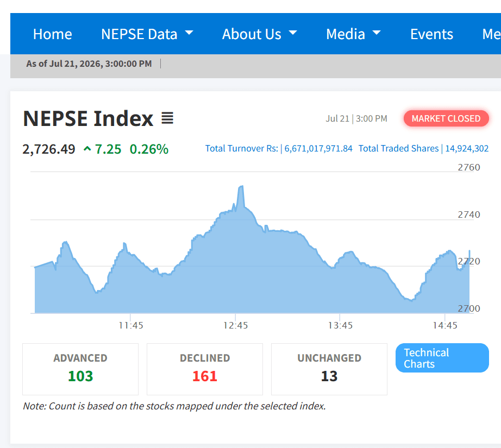This screenshot has width=501, height=448.
Task: Click the As of Jul 21, 2026 timestamp
Action: pyautogui.click(x=89, y=64)
